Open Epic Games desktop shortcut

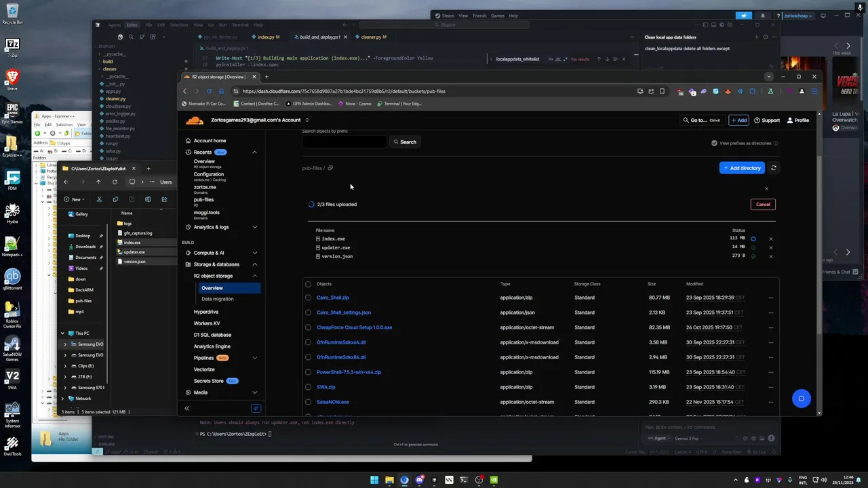click(x=12, y=113)
